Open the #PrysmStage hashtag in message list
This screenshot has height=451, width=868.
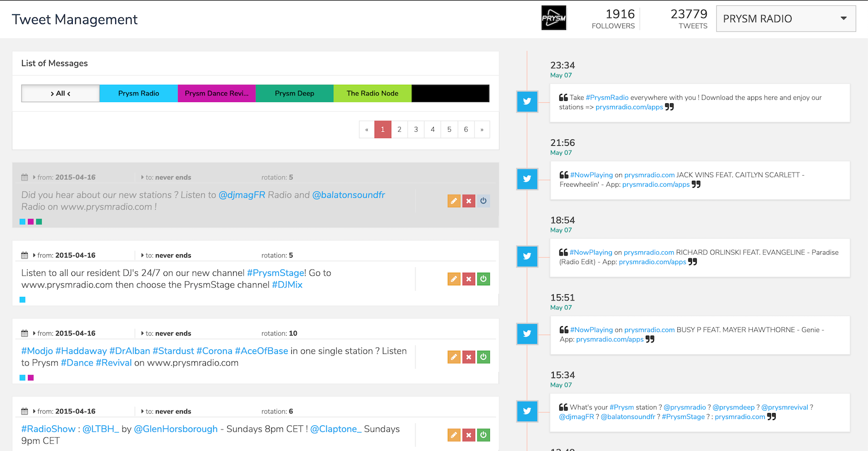(276, 273)
